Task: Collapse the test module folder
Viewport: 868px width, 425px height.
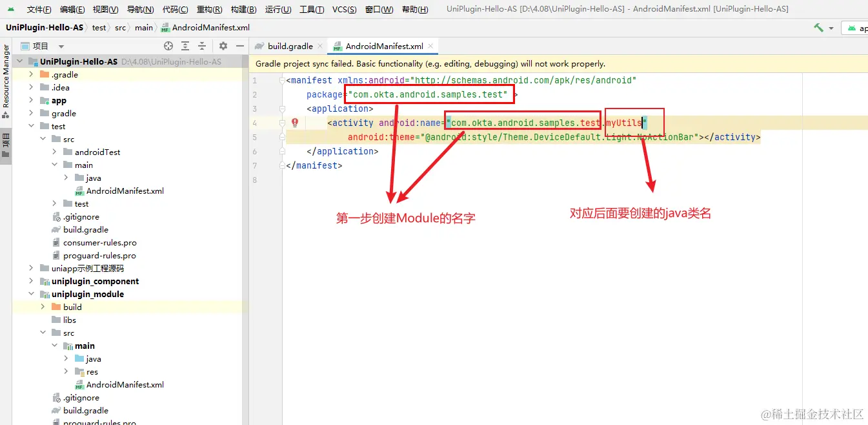Action: click(x=32, y=126)
